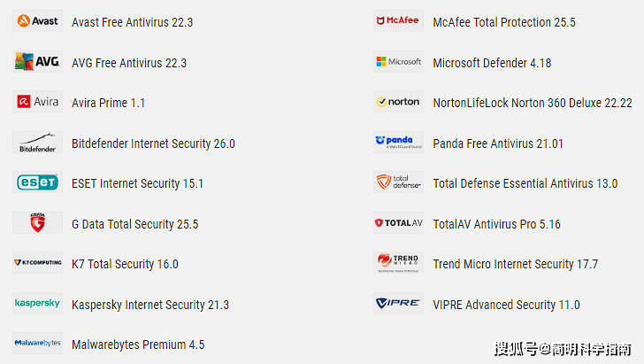This screenshot has height=364, width=644.
Task: Click the Bitdefender logo icon
Action: [x=37, y=143]
